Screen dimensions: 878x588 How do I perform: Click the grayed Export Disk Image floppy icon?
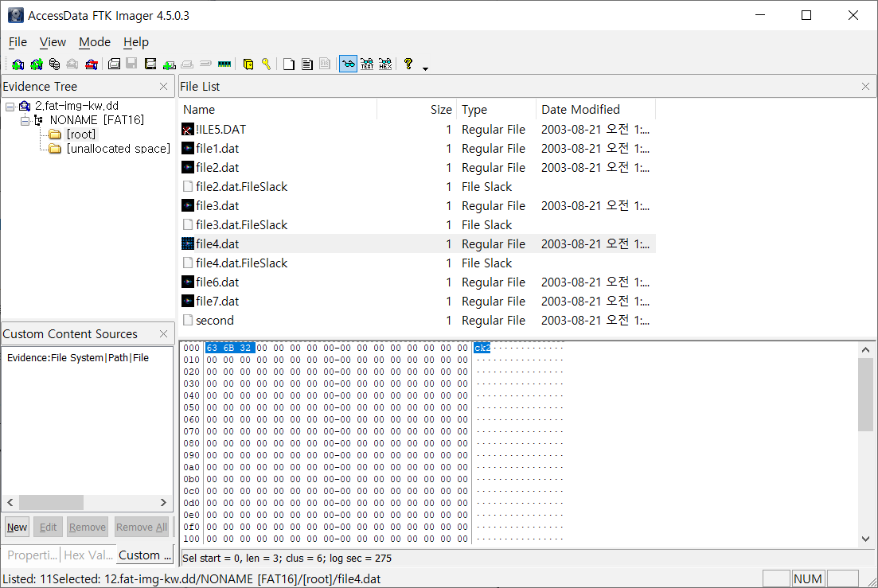(x=131, y=63)
